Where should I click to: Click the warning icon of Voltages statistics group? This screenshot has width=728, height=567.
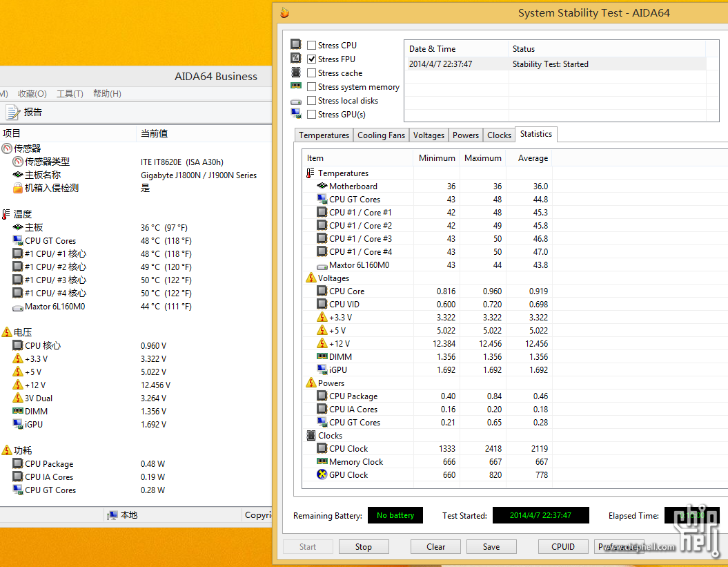[x=311, y=278]
